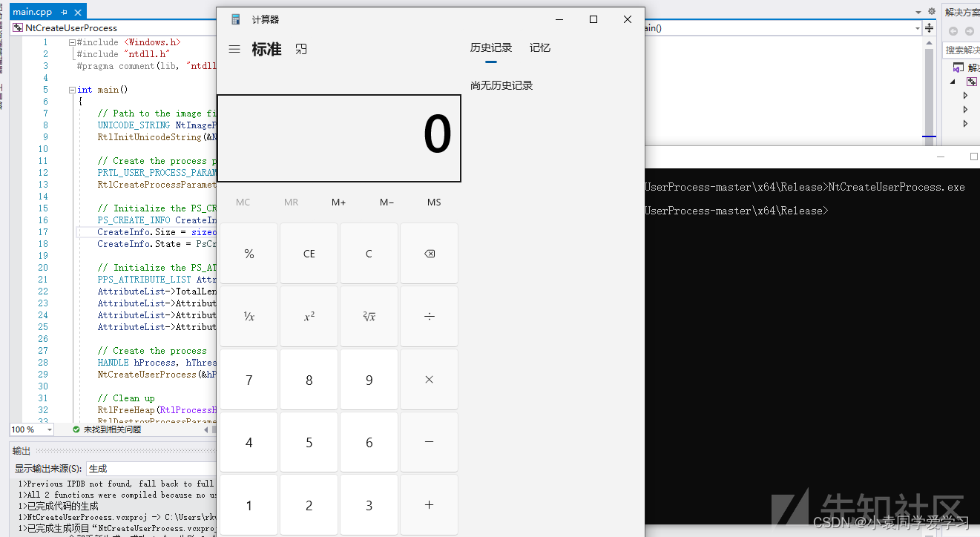980x537 pixels.
Task: Collapse the #include region at line 1
Action: pyautogui.click(x=72, y=42)
